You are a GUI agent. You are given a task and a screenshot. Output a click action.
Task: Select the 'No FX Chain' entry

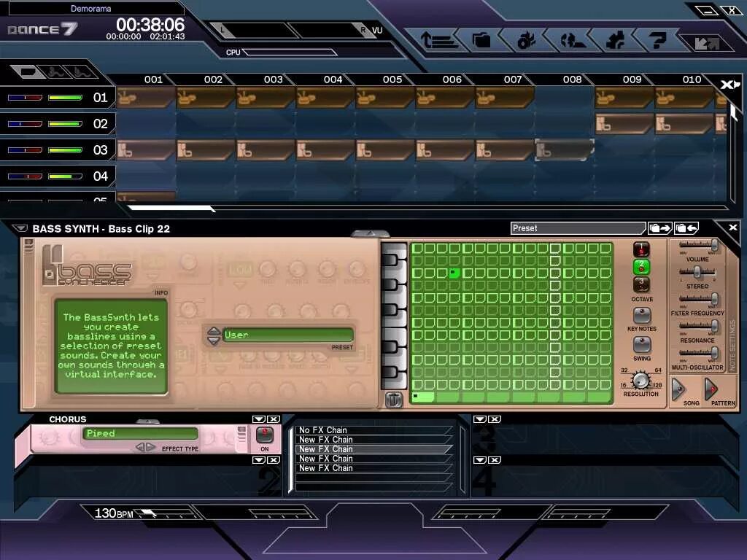pyautogui.click(x=374, y=430)
